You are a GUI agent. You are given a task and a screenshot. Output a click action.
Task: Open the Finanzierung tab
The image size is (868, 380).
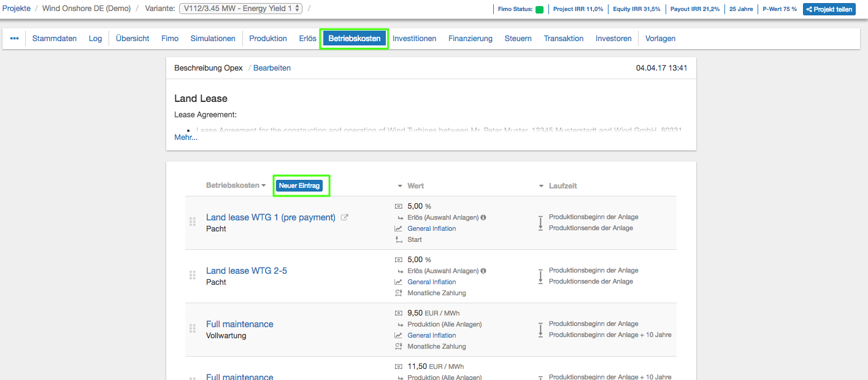[470, 38]
